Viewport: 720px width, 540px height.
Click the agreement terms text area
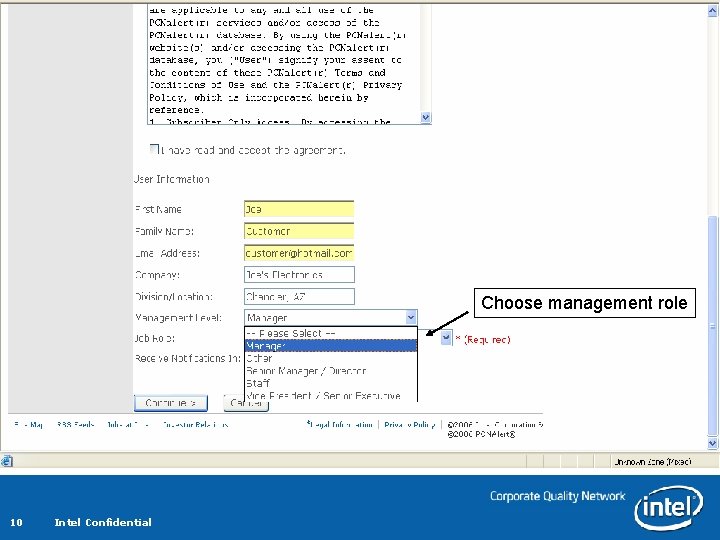click(x=284, y=64)
